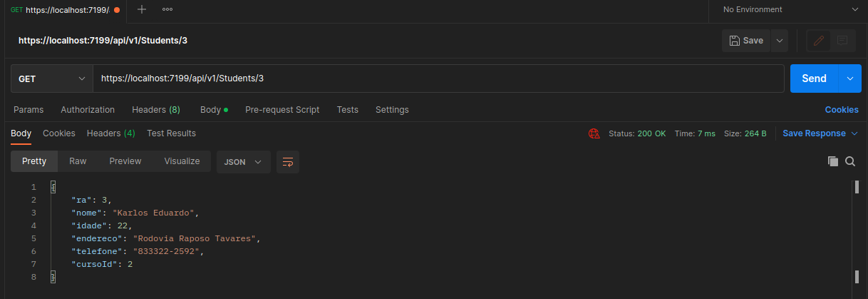Switch to the Authorization tab
The height and width of the screenshot is (299, 868).
(x=88, y=110)
